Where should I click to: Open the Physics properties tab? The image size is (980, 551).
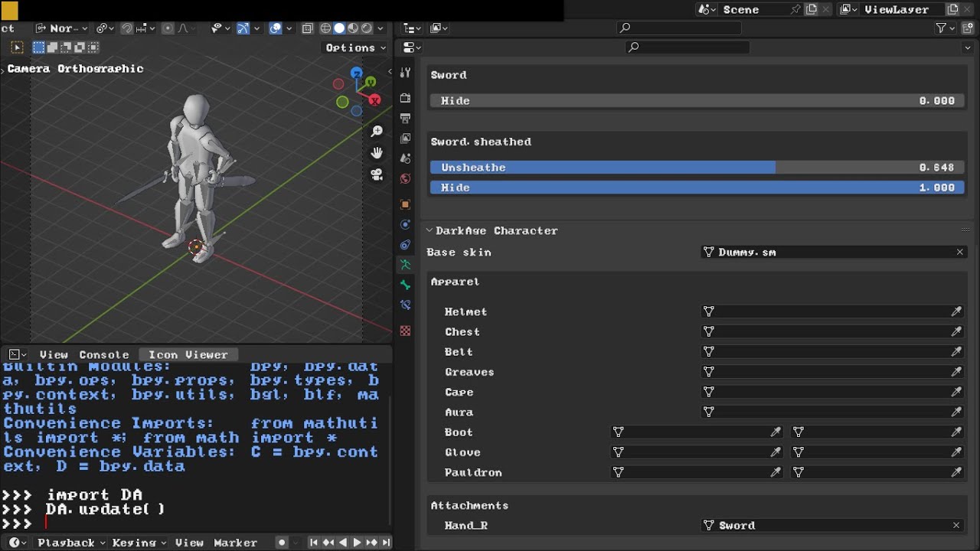coord(406,224)
